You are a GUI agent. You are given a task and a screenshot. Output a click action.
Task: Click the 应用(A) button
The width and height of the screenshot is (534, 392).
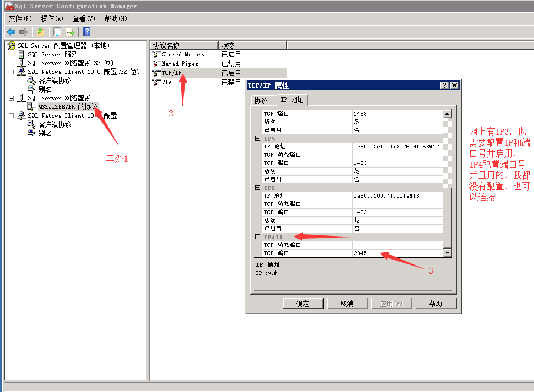click(392, 303)
